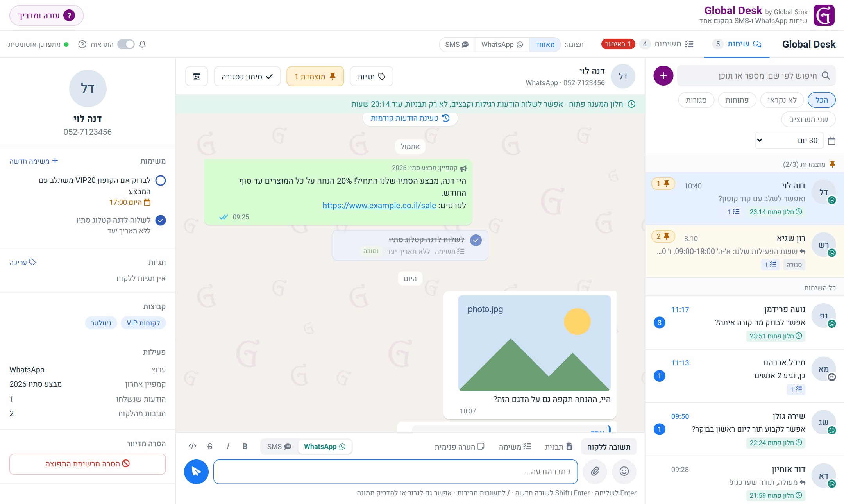Image resolution: width=844 pixels, height=504 pixels.
Task: Select the SMS channel in composer
Action: tap(279, 447)
